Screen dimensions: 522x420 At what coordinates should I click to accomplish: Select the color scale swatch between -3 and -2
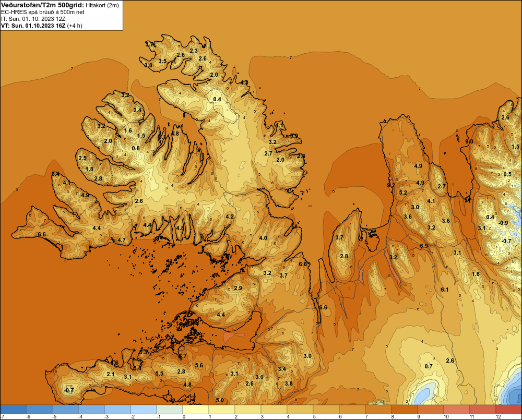(117, 409)
